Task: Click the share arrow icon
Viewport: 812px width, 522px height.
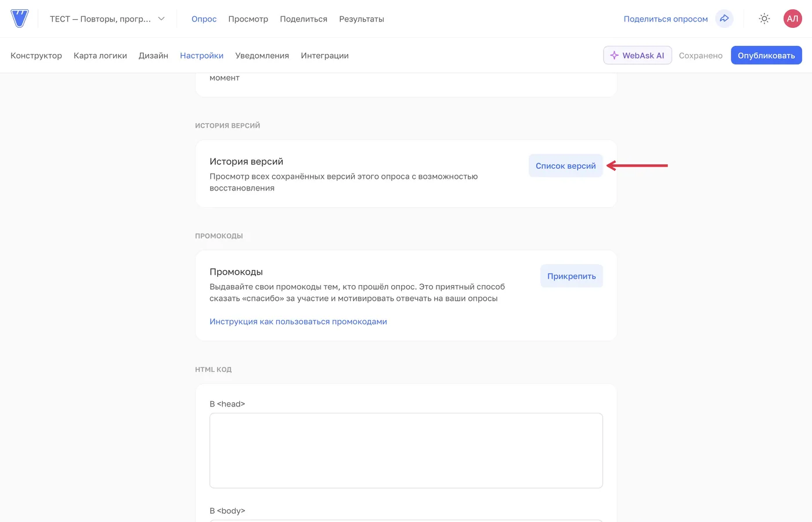Action: [x=724, y=19]
